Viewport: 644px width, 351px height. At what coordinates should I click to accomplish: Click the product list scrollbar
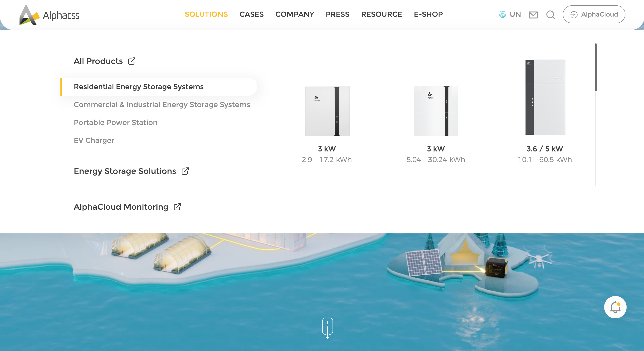point(596,68)
